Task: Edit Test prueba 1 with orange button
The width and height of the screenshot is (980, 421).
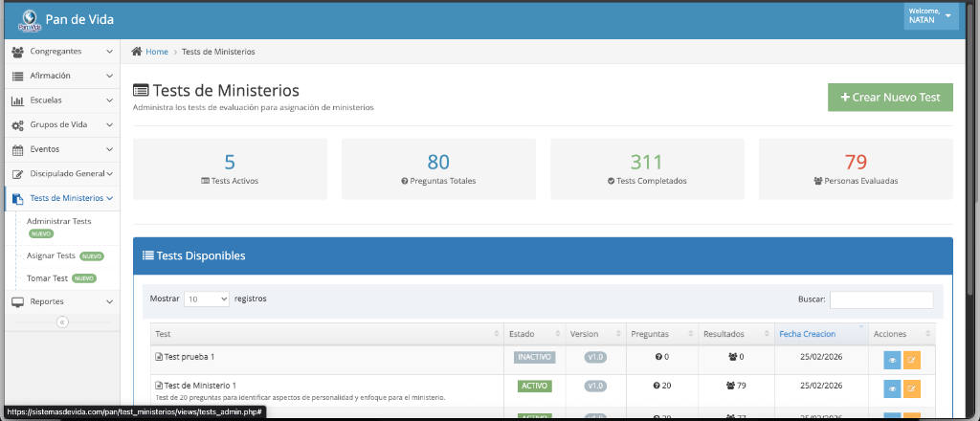Action: pyautogui.click(x=912, y=360)
